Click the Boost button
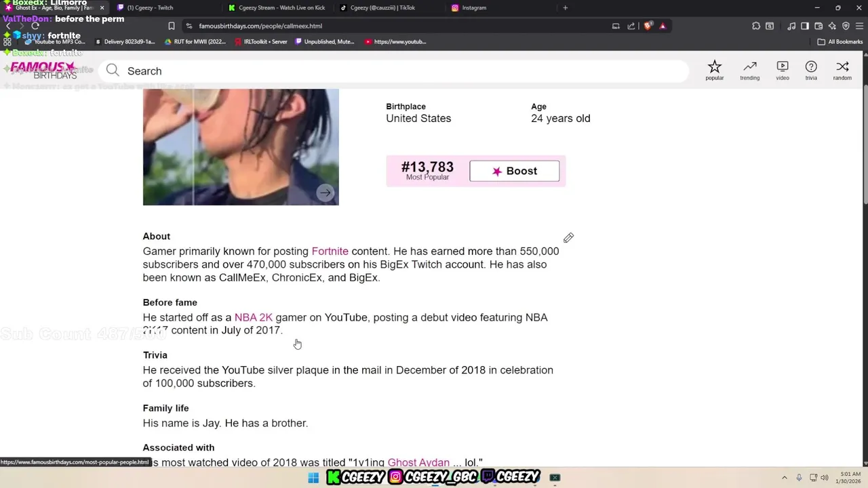This screenshot has height=488, width=868. (515, 171)
